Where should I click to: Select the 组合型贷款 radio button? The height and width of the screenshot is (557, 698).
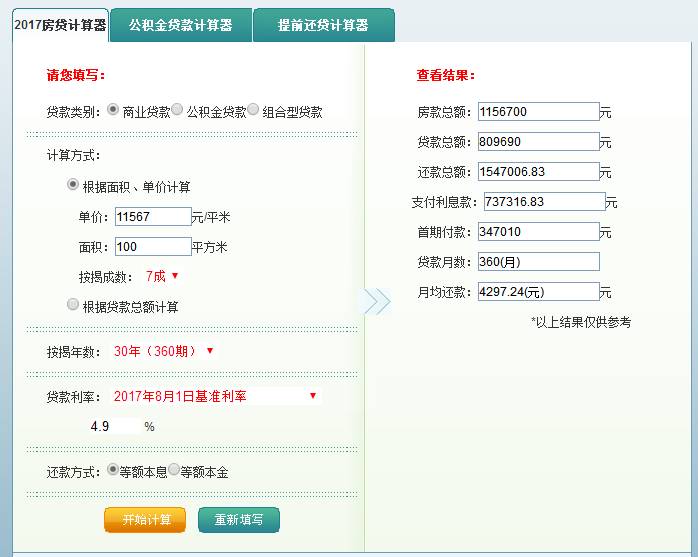253,109
